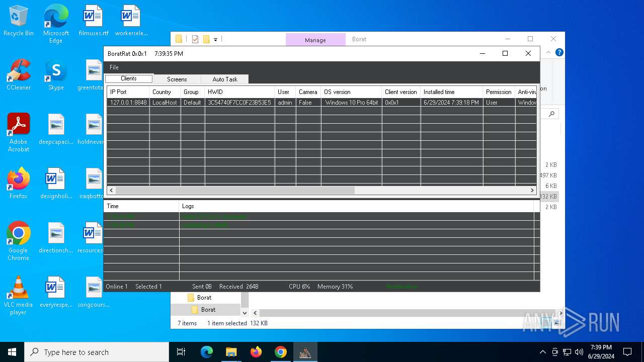The image size is (644, 362).
Task: Click the User column header
Action: [285, 92]
